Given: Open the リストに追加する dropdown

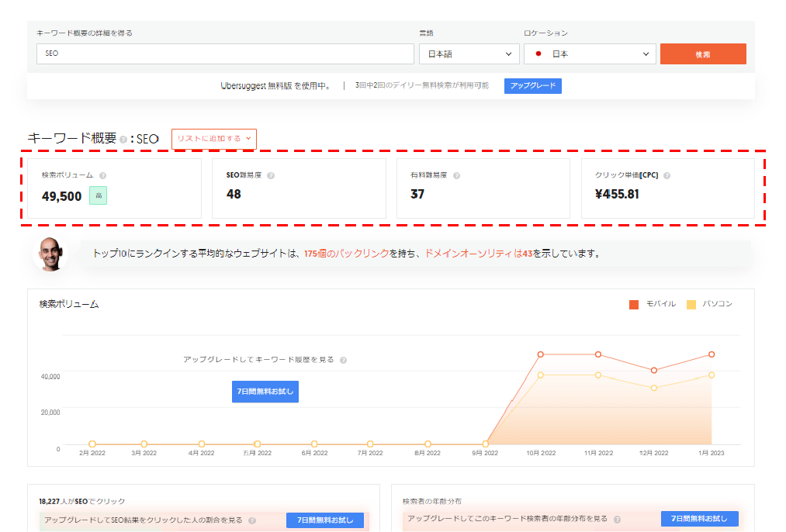Looking at the screenshot, I should [214, 139].
